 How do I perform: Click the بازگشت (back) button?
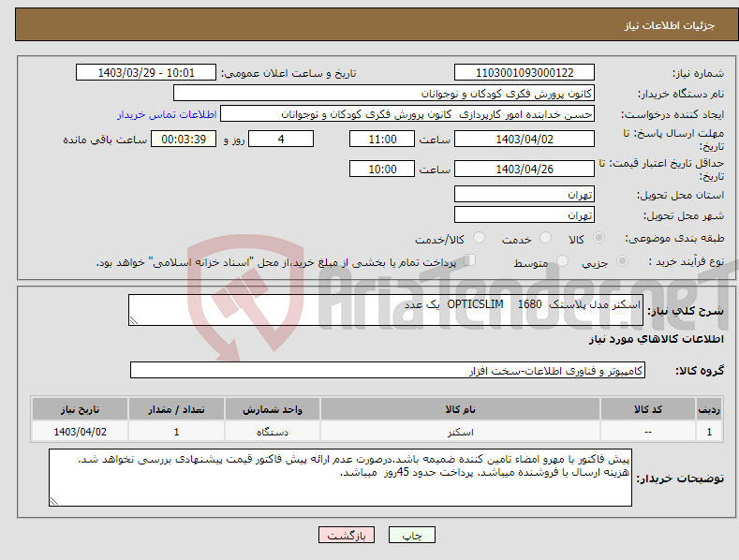[x=347, y=535]
